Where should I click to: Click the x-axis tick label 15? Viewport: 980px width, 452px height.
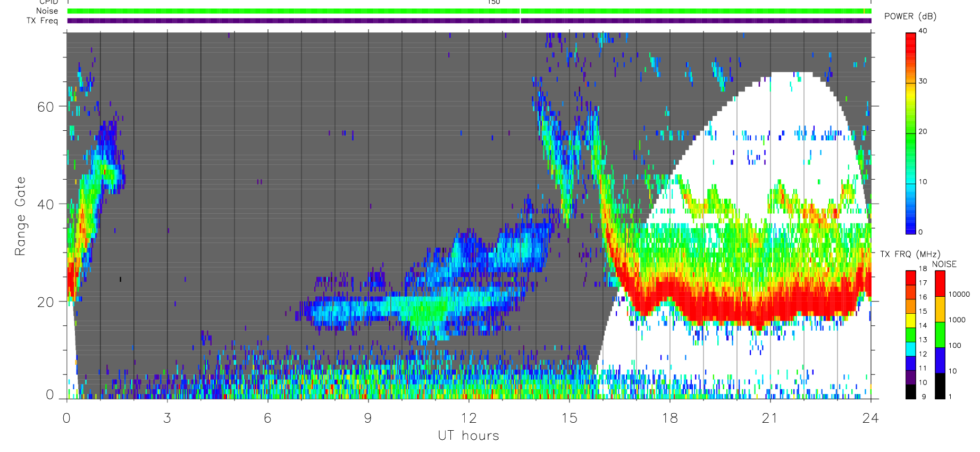coord(569,418)
